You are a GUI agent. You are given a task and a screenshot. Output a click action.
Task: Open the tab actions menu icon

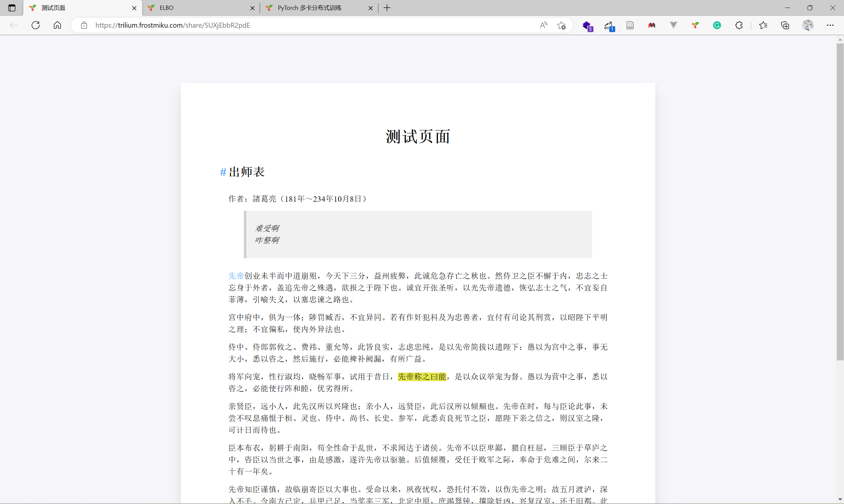(12, 8)
